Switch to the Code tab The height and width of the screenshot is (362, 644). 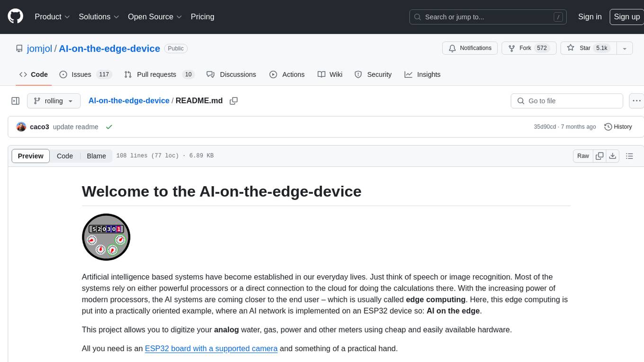pyautogui.click(x=33, y=74)
